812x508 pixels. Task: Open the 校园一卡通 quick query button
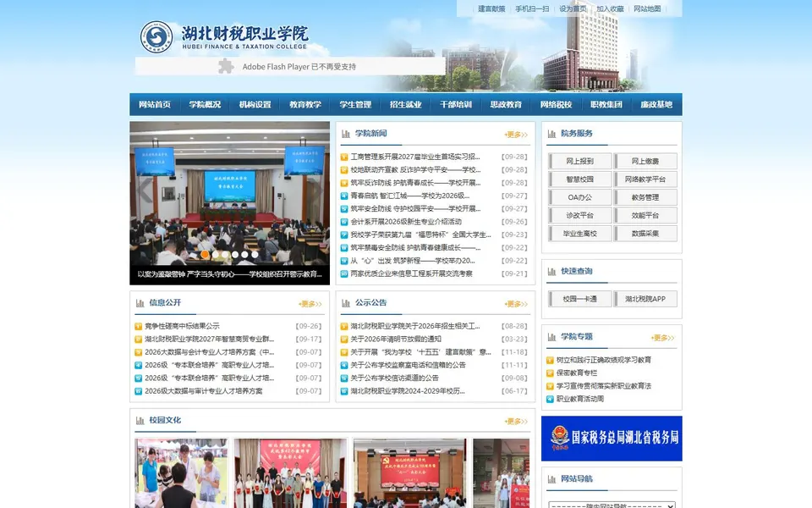[x=580, y=299]
